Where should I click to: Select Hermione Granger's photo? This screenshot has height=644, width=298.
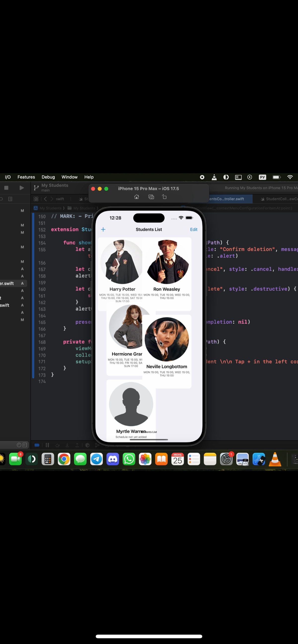[126, 327]
